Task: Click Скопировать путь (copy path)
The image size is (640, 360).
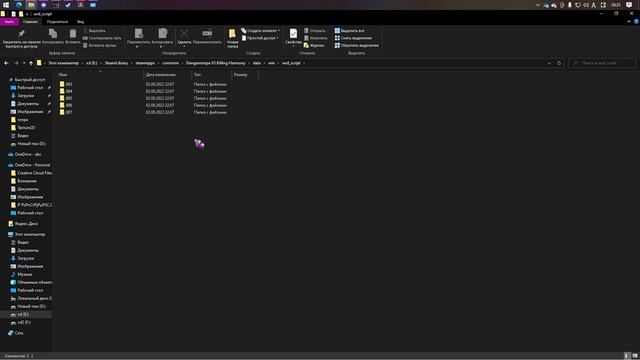Action: (x=102, y=38)
